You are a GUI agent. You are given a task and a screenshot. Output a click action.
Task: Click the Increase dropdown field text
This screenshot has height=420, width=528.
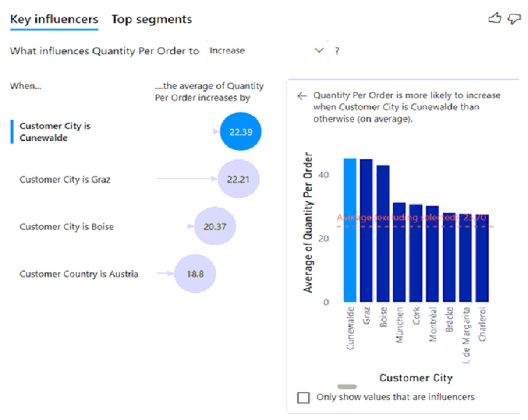pos(227,50)
